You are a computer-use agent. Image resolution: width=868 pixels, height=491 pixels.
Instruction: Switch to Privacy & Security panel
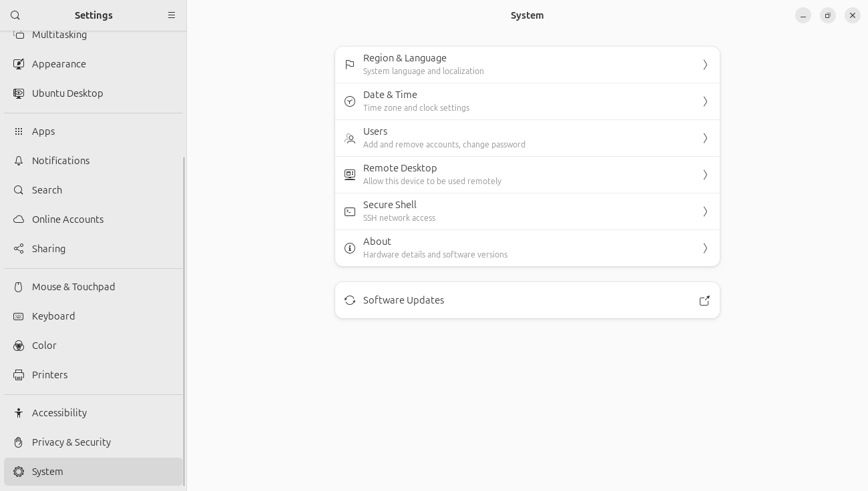(x=71, y=442)
